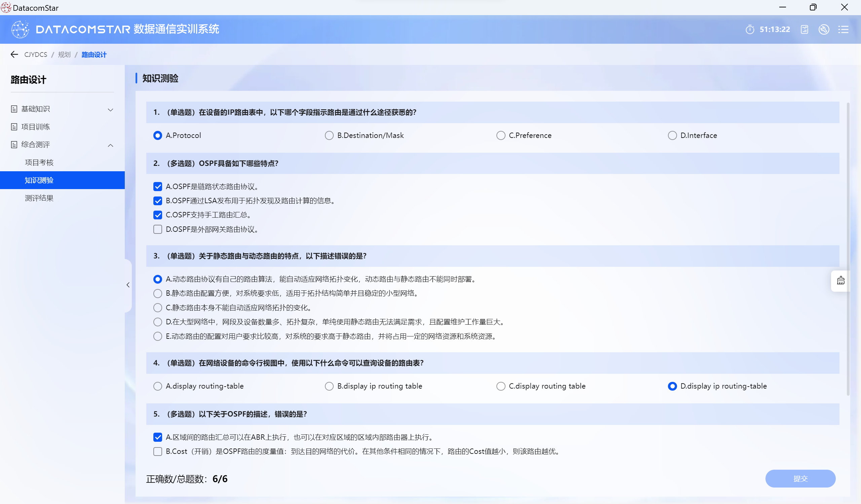Open 测评结果 in the sidebar

point(39,198)
